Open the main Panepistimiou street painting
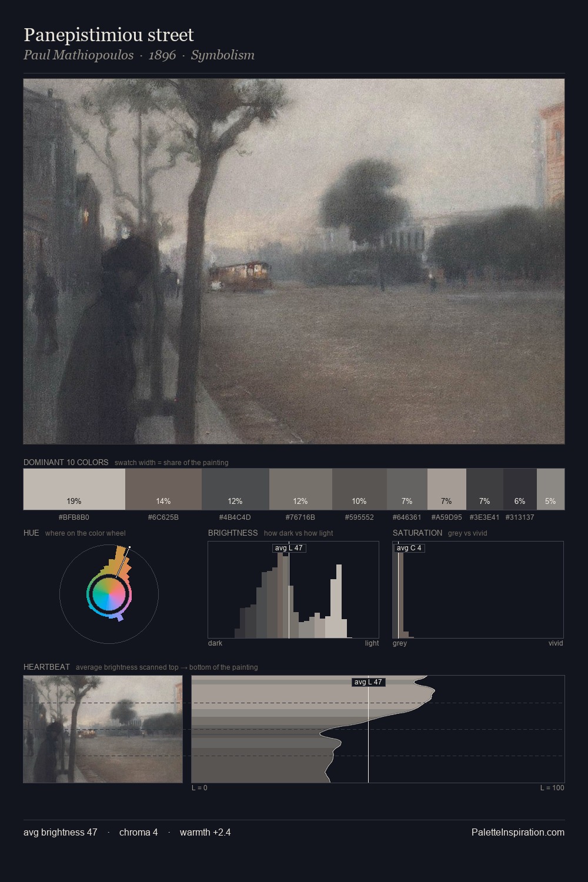Image resolution: width=588 pixels, height=882 pixels. click(x=294, y=261)
